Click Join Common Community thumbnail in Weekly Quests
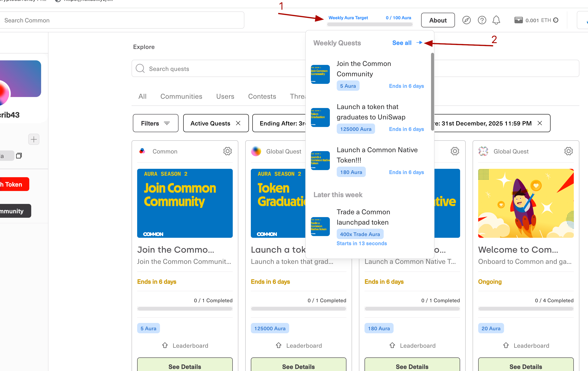The image size is (588, 371). [320, 74]
